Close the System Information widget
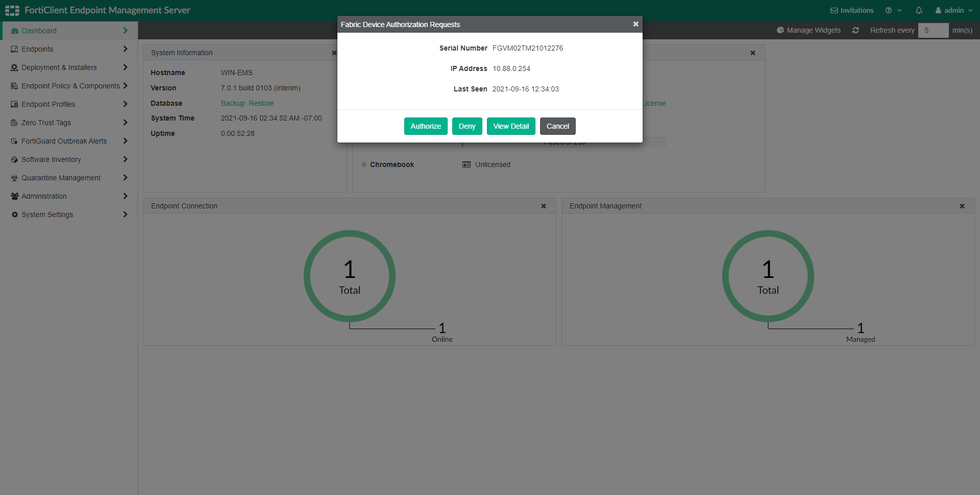The image size is (980, 495). (334, 53)
